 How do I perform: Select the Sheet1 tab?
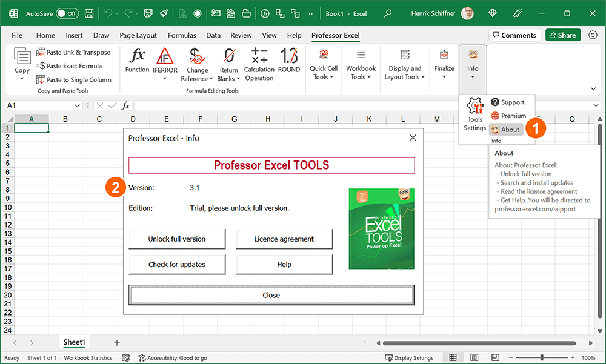74,342
